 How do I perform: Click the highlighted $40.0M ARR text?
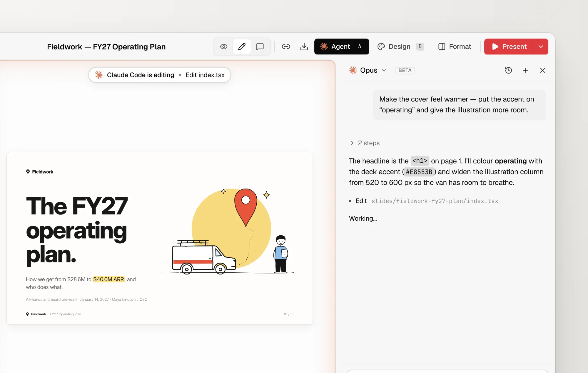[x=108, y=279]
